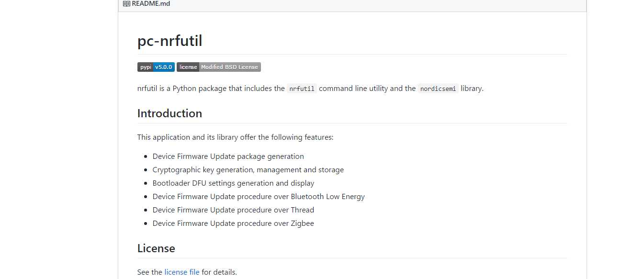Screen dimensions: 644x279
Task: Click the 'for details.' text after the link
Action: pos(219,272)
